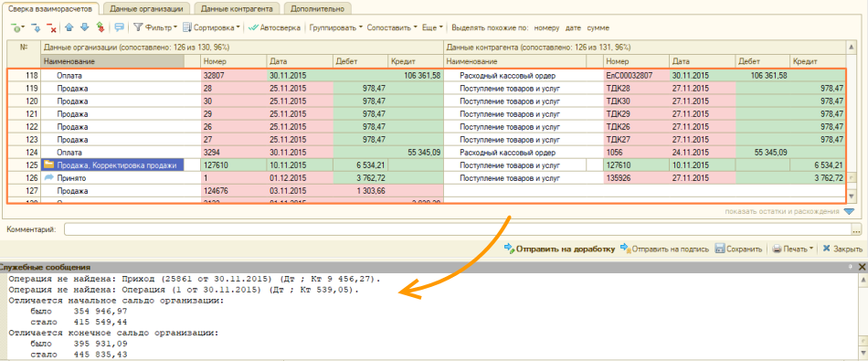The image size is (868, 361).
Task: Open the Сопоставить menu
Action: 392,27
